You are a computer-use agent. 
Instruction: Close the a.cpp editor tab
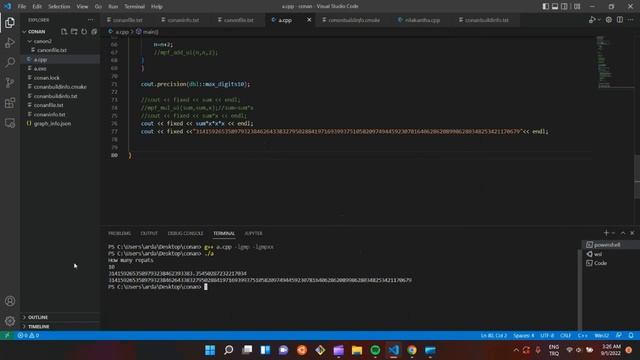309,20
